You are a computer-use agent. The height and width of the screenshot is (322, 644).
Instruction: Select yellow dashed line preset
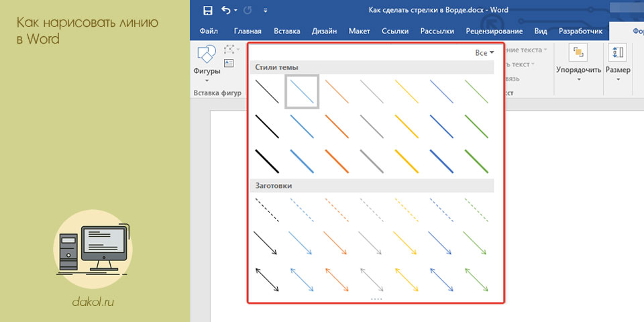tap(407, 210)
